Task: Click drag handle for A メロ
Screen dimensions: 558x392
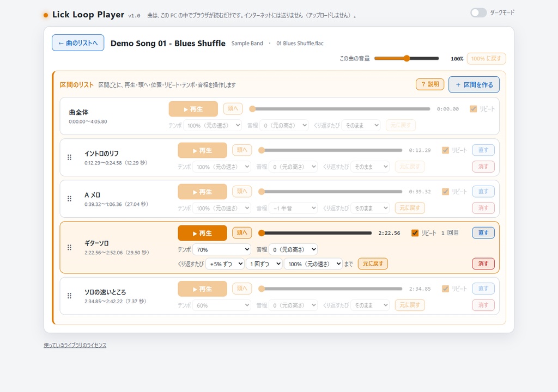Action: coord(69,199)
